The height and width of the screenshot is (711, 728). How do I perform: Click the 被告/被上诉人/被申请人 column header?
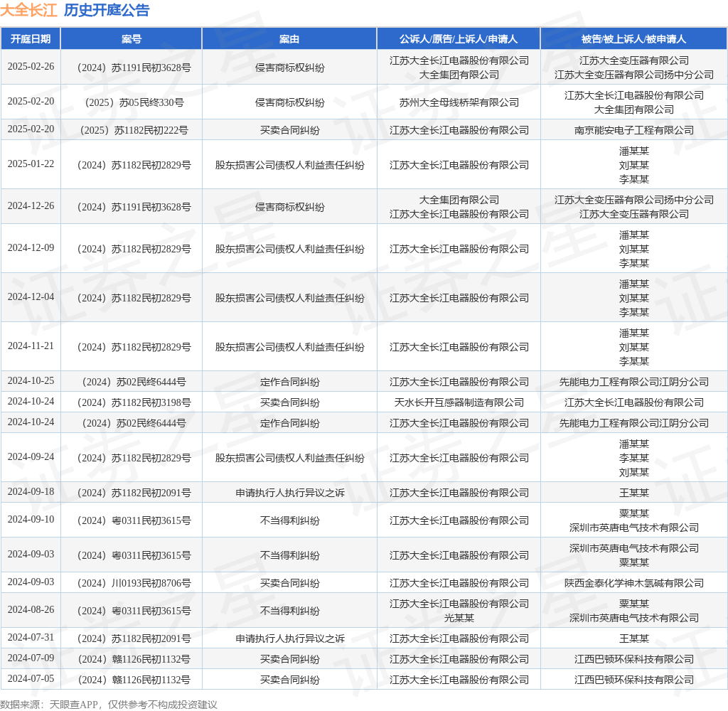pos(633,39)
